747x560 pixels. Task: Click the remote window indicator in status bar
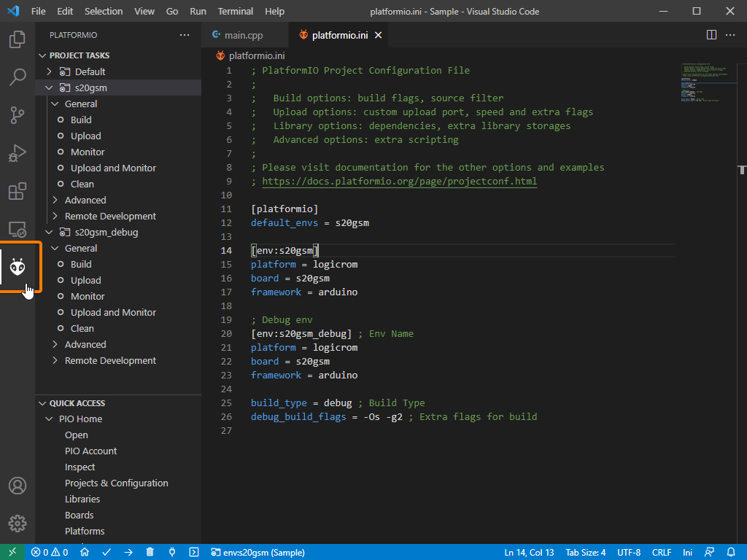tap(12, 552)
